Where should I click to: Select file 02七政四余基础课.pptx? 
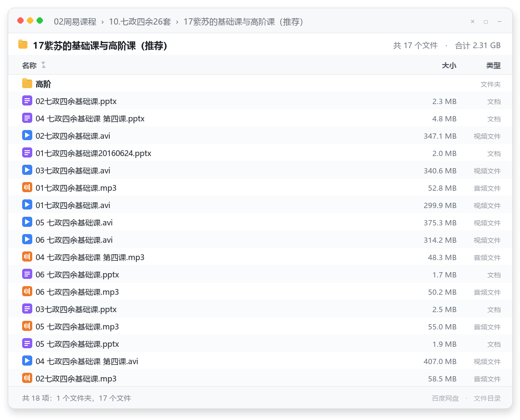(76, 102)
